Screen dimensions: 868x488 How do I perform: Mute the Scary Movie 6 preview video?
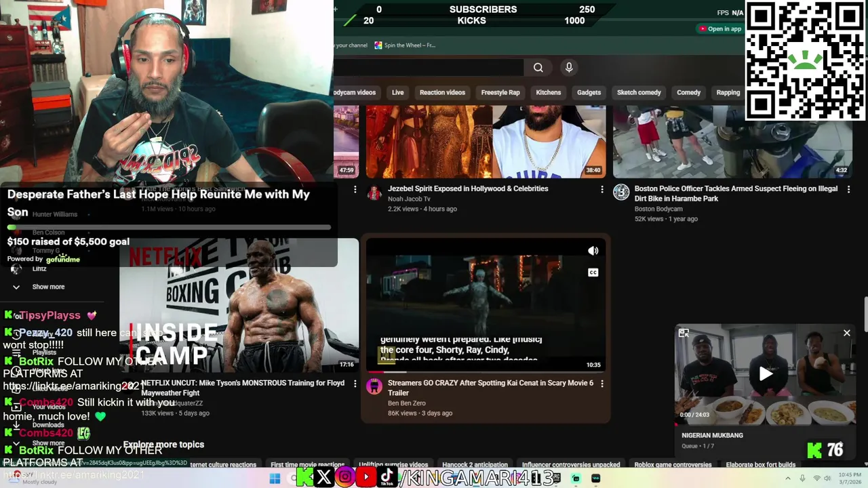[x=593, y=251]
